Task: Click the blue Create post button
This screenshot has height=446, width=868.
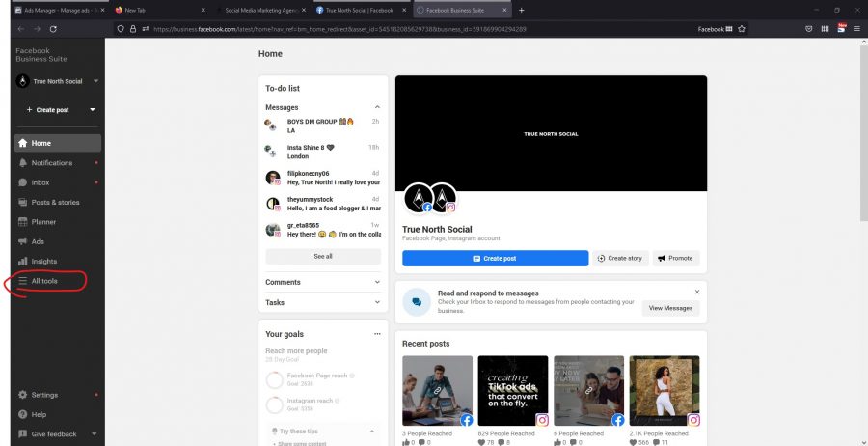Action: [x=495, y=259]
